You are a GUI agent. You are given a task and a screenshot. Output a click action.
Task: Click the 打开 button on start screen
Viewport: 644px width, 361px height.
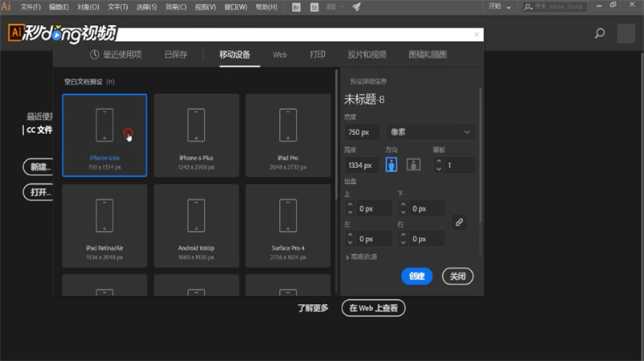point(39,192)
